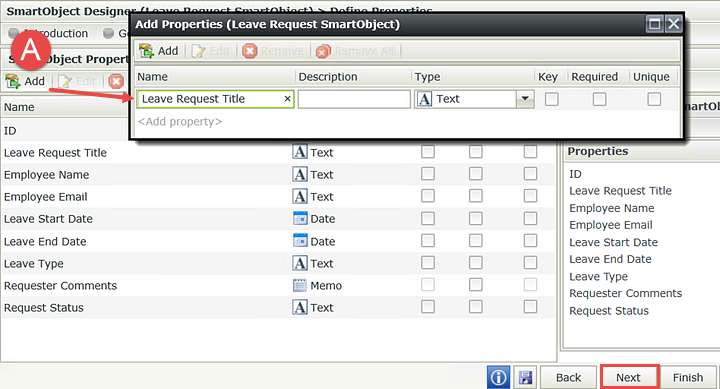Click the Back button

point(568,378)
